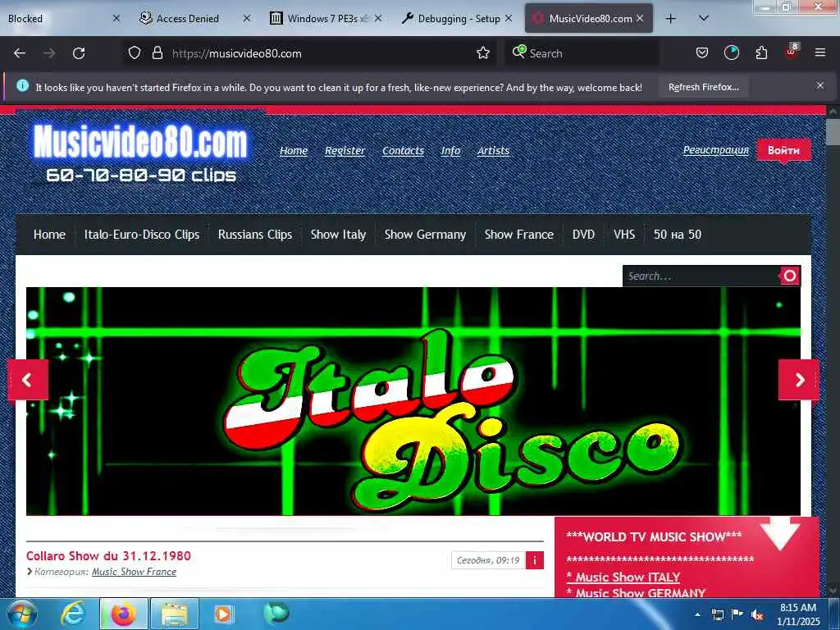Open the Firefox hamburger menu
Viewport: 840px width, 630px height.
(x=819, y=53)
